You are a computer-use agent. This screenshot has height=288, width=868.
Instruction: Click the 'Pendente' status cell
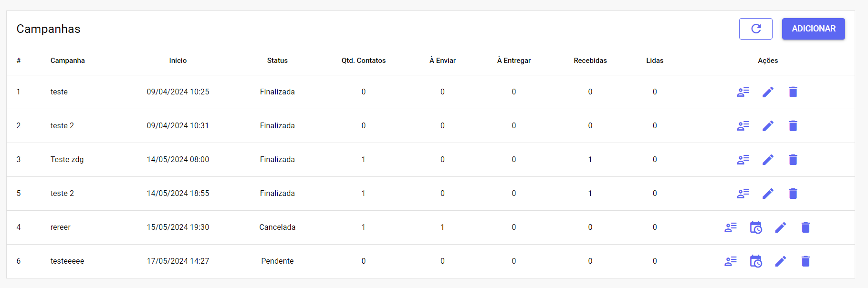(277, 261)
